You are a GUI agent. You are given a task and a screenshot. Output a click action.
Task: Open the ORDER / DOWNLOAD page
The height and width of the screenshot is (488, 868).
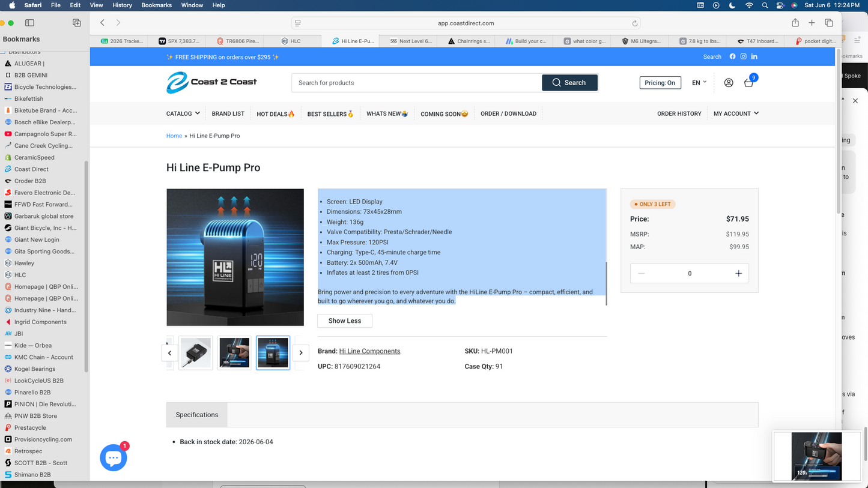(x=508, y=113)
